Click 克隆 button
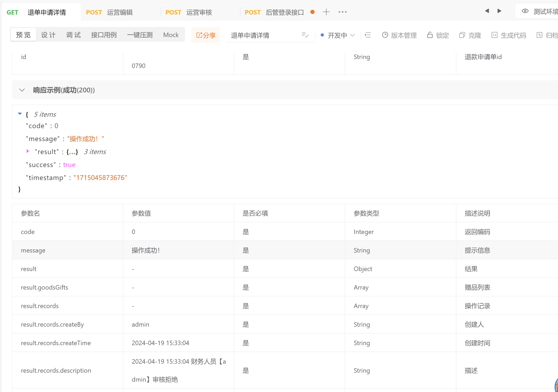The width and height of the screenshot is (558, 392). [470, 35]
